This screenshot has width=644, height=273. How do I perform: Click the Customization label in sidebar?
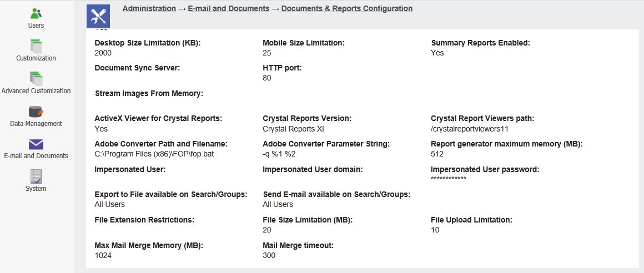[36, 58]
